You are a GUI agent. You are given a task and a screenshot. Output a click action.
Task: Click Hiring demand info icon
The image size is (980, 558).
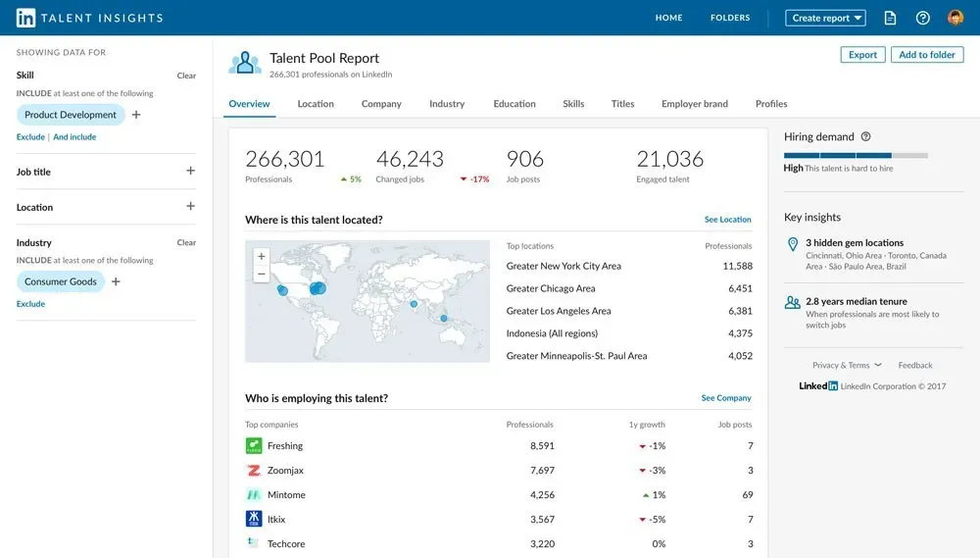[865, 137]
